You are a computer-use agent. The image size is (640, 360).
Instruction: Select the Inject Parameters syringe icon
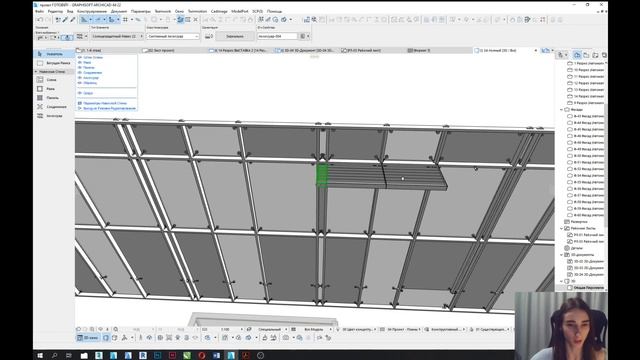click(x=73, y=20)
